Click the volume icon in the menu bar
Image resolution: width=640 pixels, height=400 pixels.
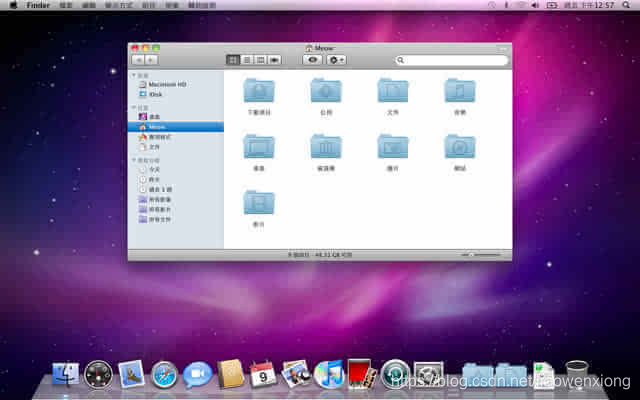[536, 5]
